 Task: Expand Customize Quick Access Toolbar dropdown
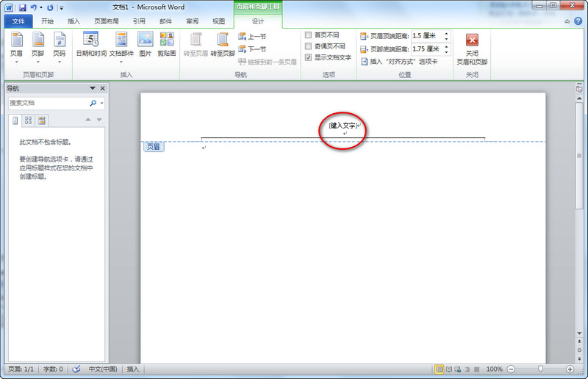[x=62, y=8]
